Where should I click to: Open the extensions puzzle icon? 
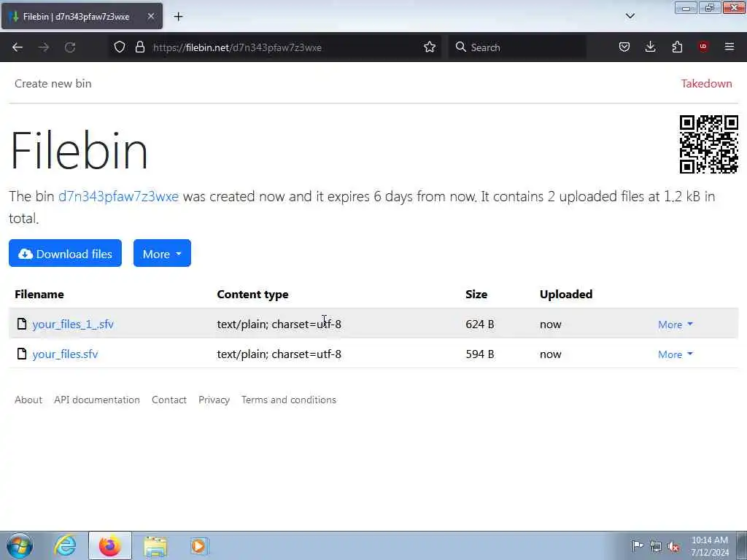(x=677, y=47)
